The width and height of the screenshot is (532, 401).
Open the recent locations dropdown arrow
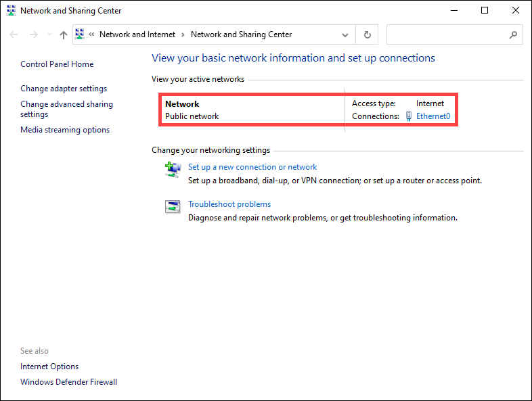click(x=49, y=35)
